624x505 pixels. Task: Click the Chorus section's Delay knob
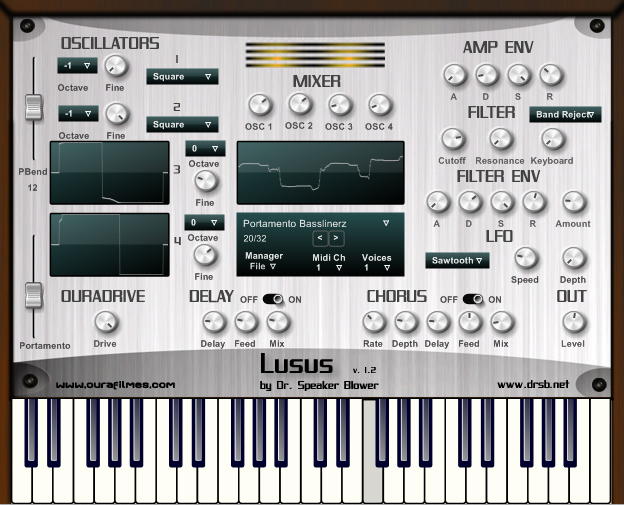(x=438, y=322)
